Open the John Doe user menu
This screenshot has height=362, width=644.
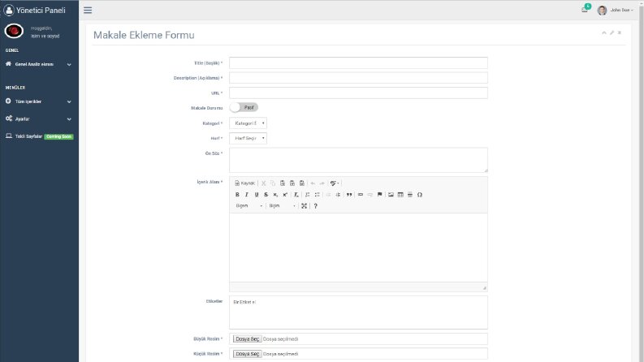click(x=616, y=10)
